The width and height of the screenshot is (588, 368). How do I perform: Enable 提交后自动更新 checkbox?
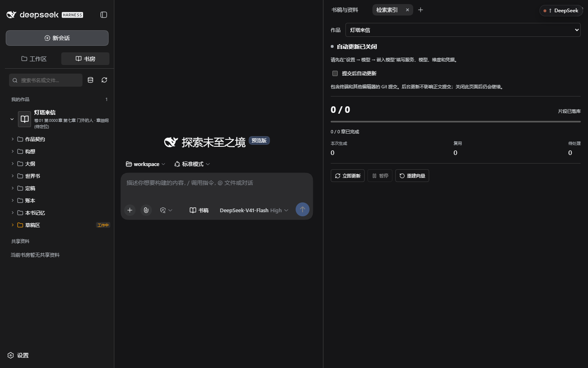(x=335, y=74)
